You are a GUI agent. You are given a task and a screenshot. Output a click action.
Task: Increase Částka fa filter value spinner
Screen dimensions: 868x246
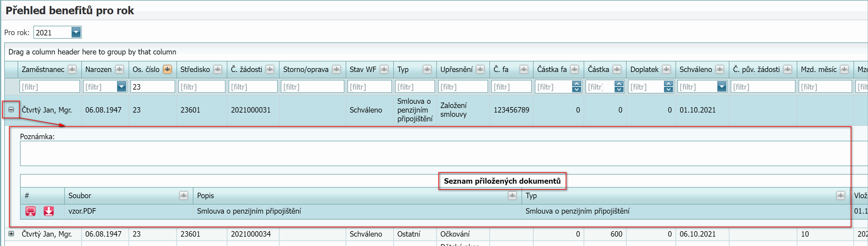[577, 84]
